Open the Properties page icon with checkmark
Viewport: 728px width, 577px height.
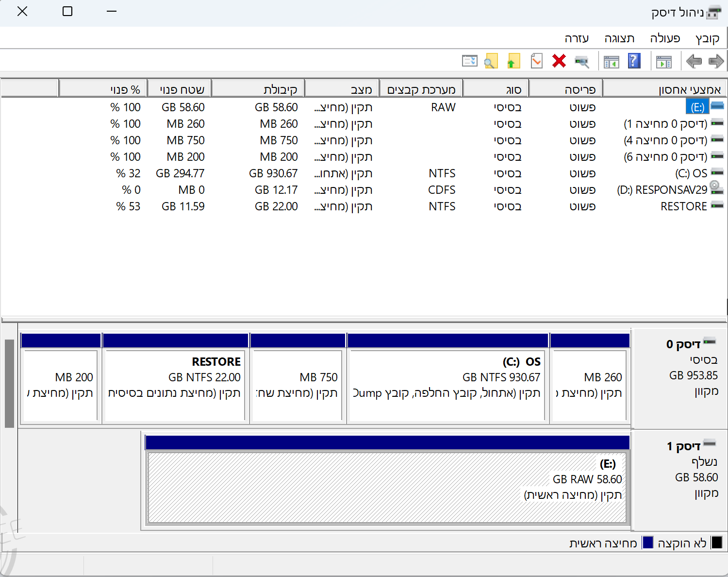click(x=537, y=61)
